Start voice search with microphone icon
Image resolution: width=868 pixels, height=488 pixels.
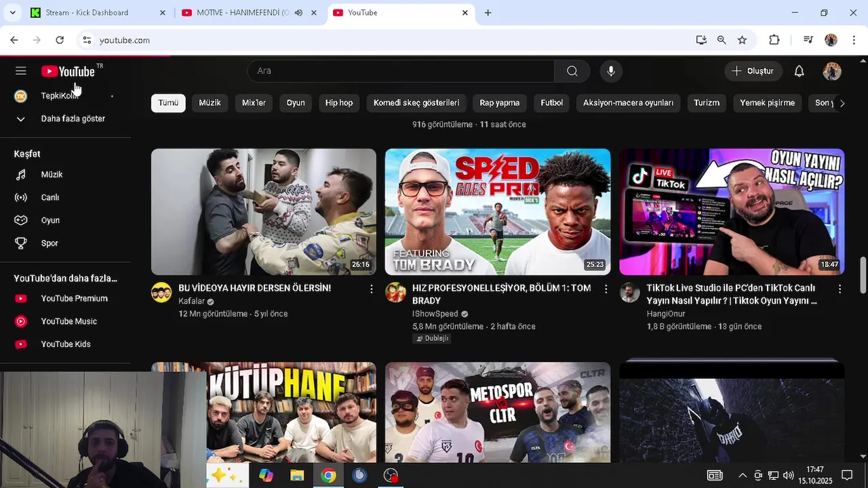click(611, 71)
